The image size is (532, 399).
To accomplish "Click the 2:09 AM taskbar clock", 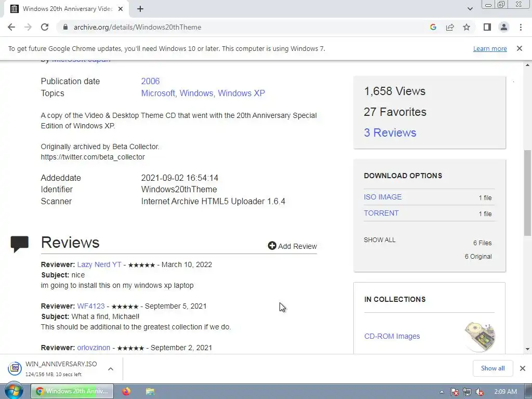I will point(505,392).
